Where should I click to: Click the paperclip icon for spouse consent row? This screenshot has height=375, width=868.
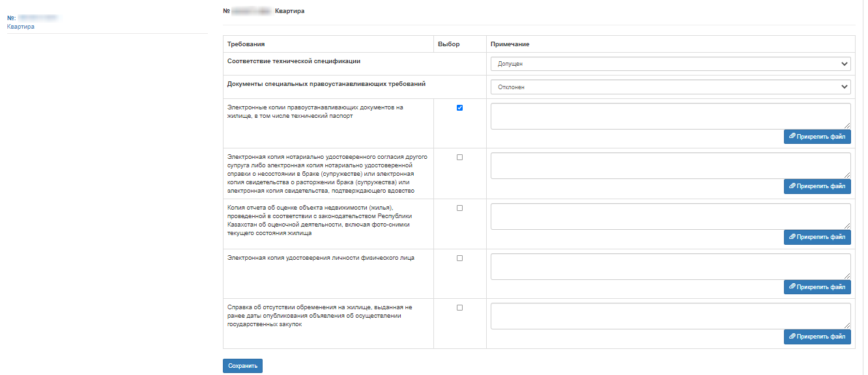click(792, 187)
